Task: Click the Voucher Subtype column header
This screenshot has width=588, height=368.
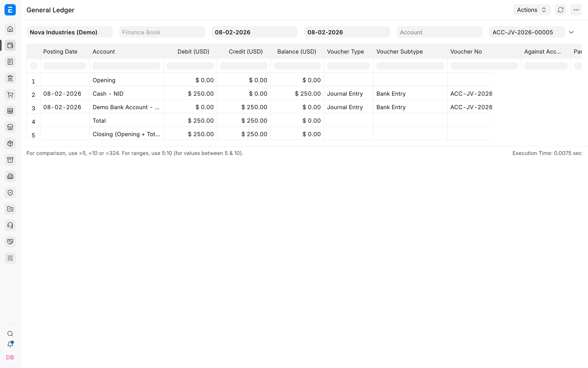Action: click(410, 51)
